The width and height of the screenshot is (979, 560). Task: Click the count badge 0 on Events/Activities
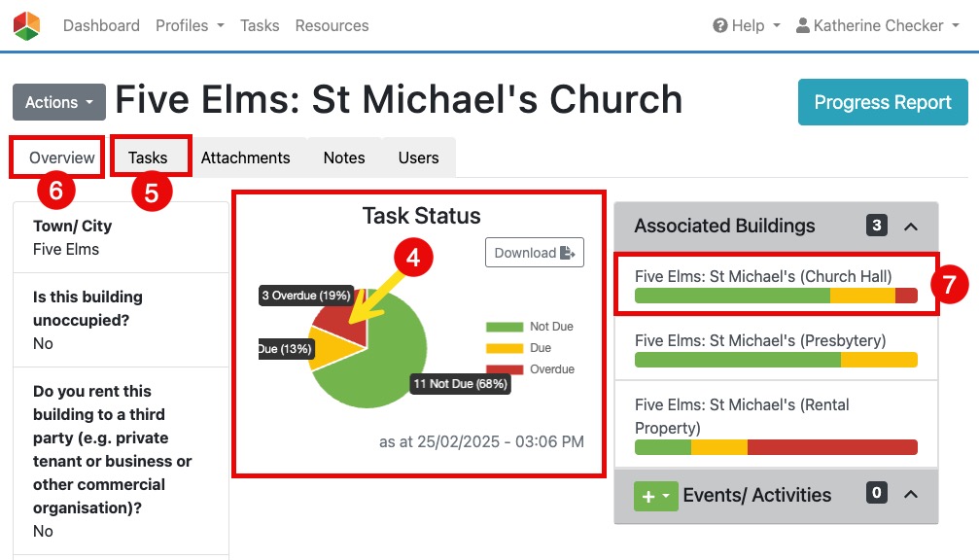click(x=874, y=495)
